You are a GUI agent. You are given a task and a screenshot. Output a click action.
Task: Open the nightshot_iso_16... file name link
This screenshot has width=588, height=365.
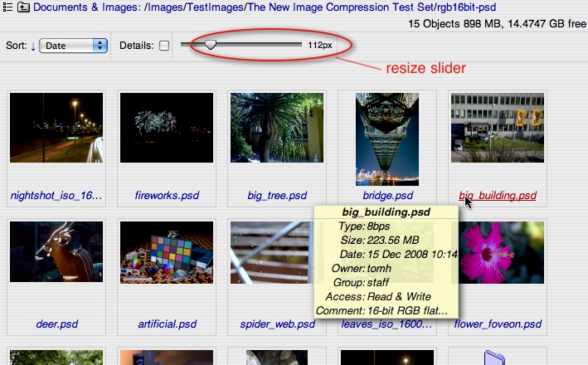pos(56,196)
